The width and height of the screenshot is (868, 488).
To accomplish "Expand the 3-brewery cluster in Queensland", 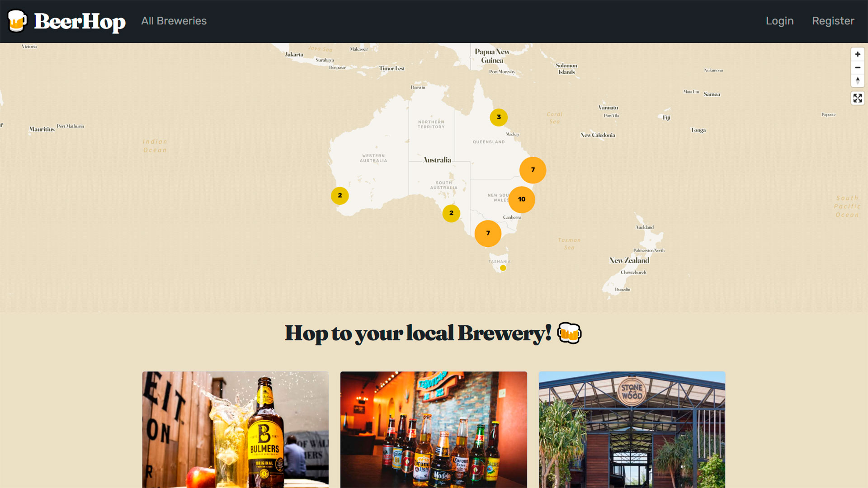I will (499, 117).
